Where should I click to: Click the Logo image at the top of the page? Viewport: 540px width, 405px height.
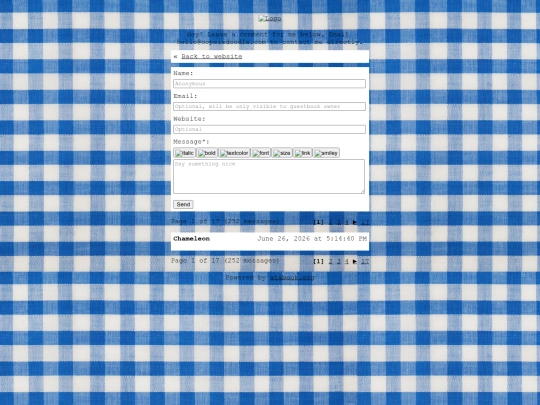270,18
